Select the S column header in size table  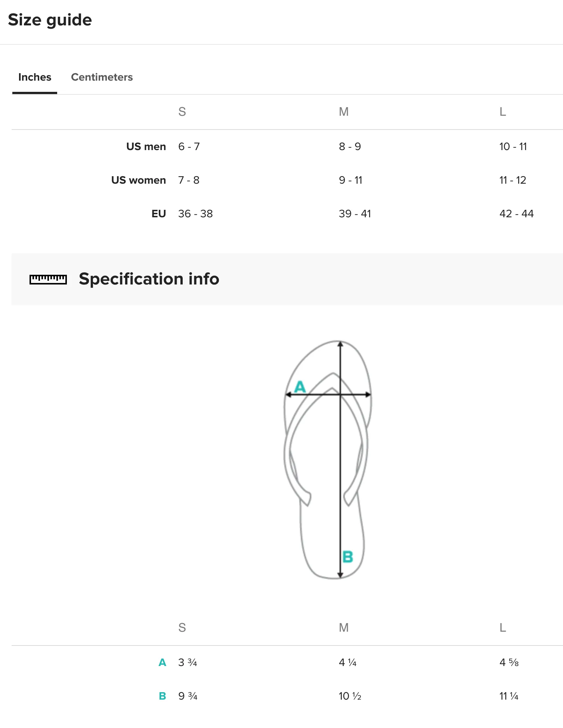(182, 112)
